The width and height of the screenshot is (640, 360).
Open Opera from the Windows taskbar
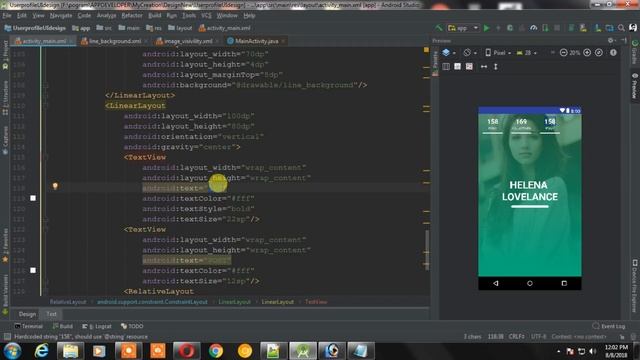[x=187, y=351]
